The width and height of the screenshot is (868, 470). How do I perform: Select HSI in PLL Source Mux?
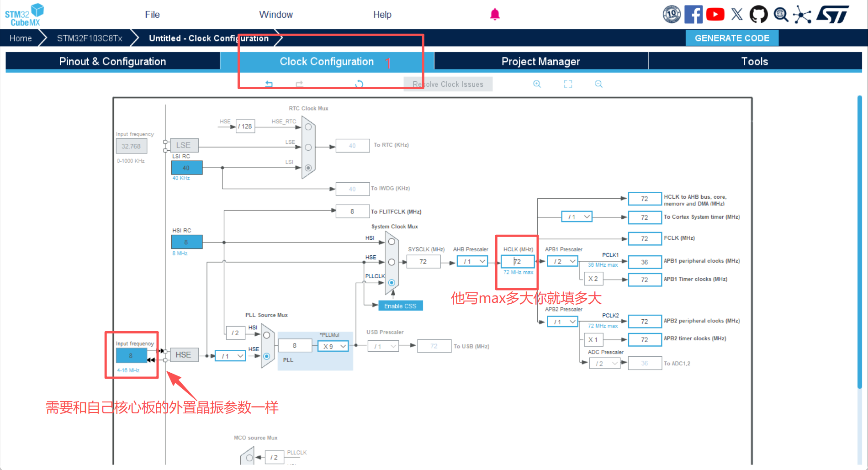tap(267, 335)
